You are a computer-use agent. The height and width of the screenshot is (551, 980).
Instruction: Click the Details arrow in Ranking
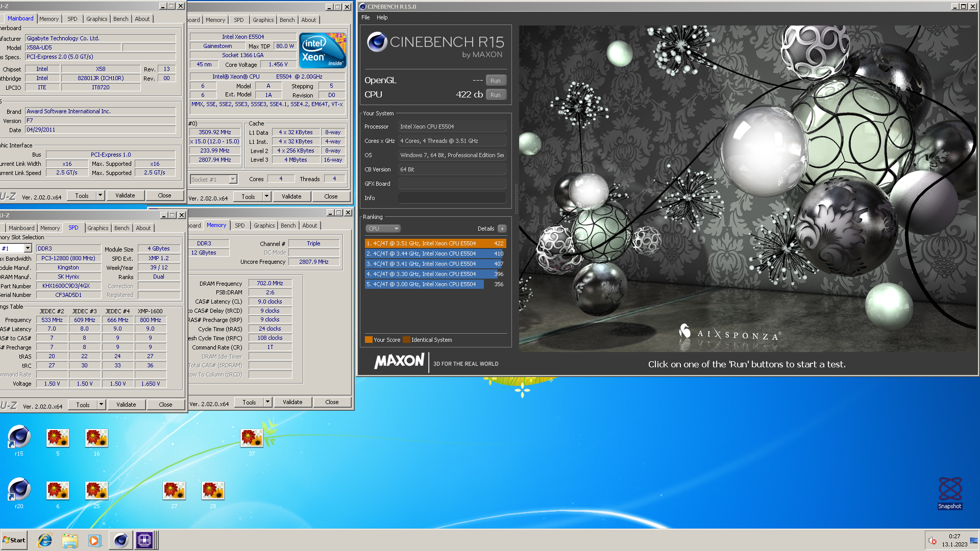(x=502, y=229)
